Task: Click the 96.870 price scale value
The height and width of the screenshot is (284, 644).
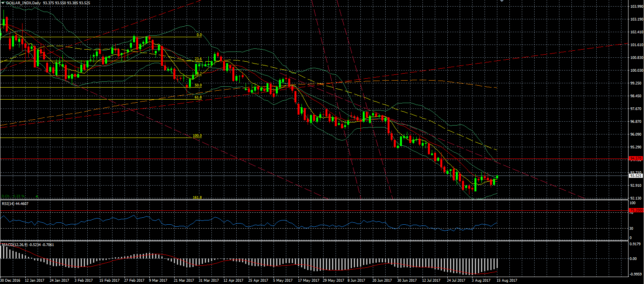Action: (635, 122)
